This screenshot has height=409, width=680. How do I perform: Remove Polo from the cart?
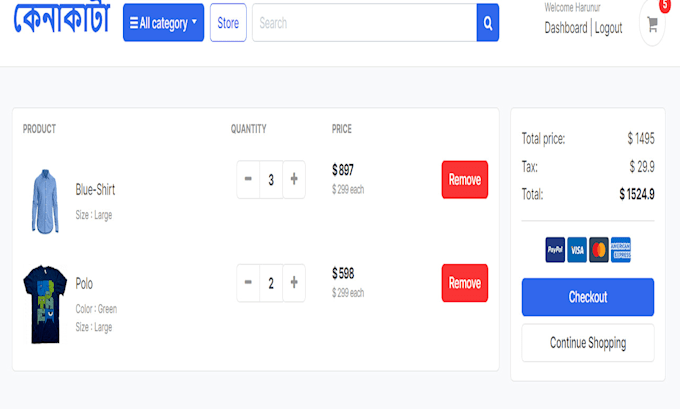[x=464, y=283]
